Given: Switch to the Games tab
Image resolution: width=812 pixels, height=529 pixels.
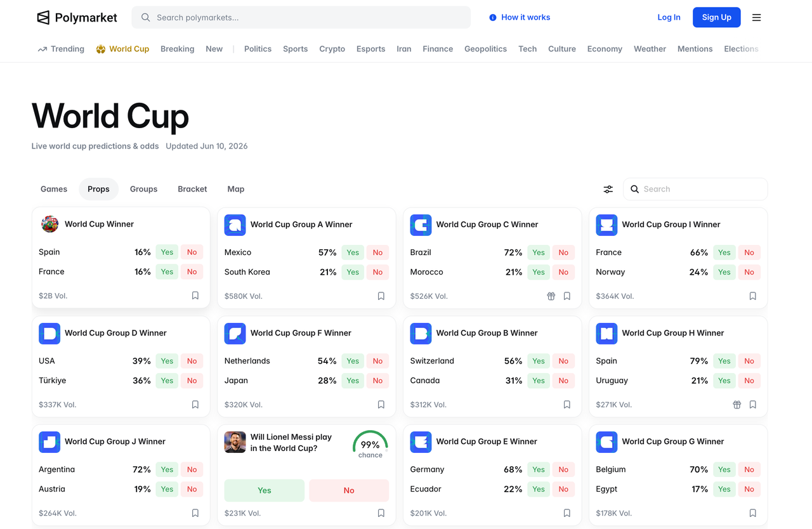Looking at the screenshot, I should point(54,189).
